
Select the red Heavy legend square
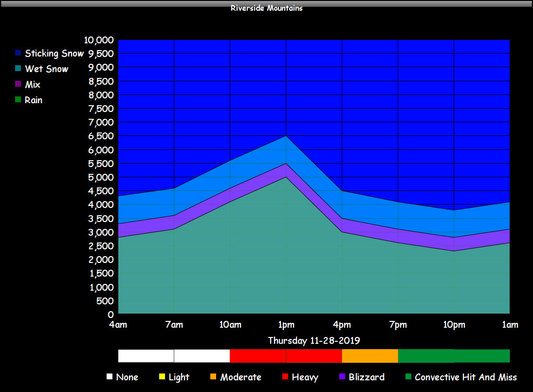coord(285,377)
